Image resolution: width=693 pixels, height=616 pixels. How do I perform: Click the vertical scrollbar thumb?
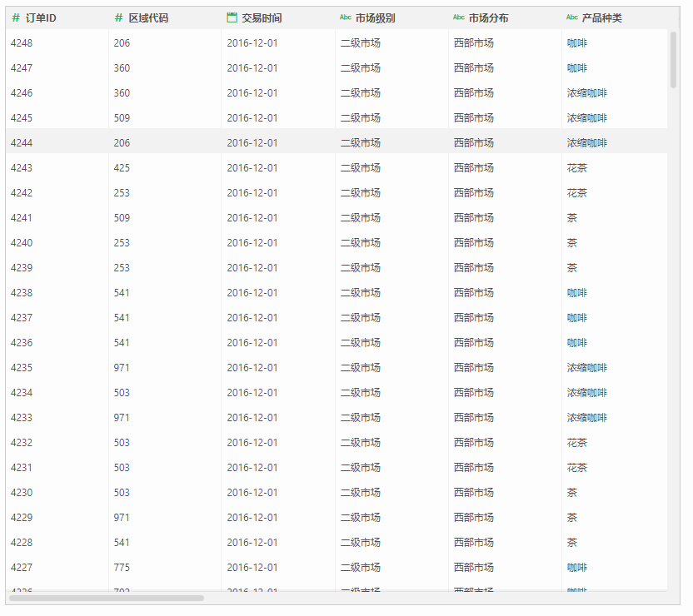(x=673, y=60)
